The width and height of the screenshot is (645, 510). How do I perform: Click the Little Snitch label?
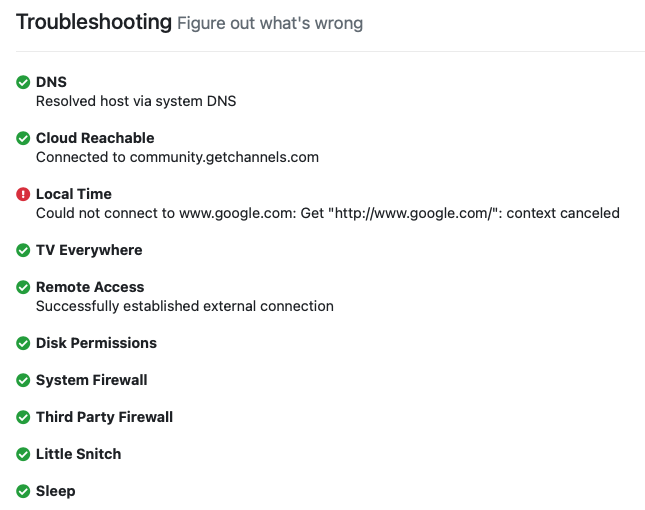tap(78, 454)
